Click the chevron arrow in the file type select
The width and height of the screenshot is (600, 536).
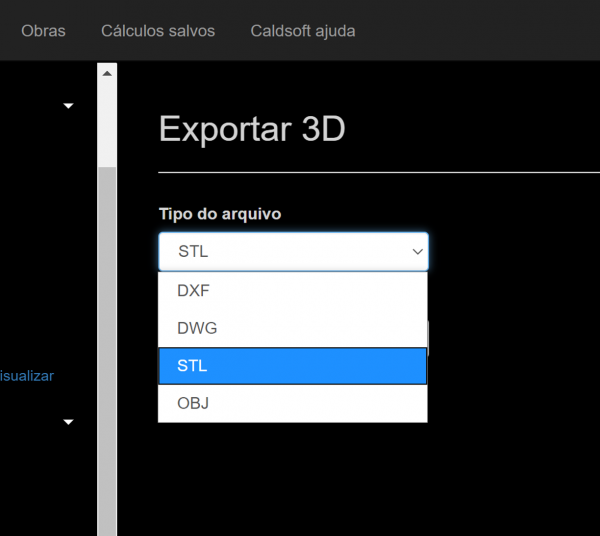(417, 252)
